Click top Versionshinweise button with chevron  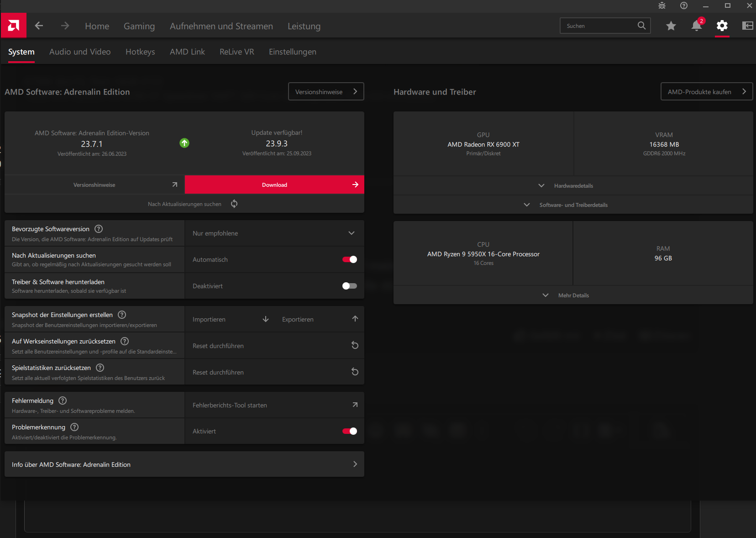(326, 91)
